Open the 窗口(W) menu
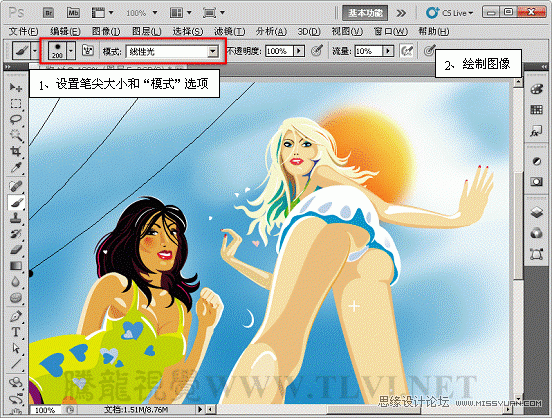Viewport: 552px width, 418px height. tap(391, 32)
